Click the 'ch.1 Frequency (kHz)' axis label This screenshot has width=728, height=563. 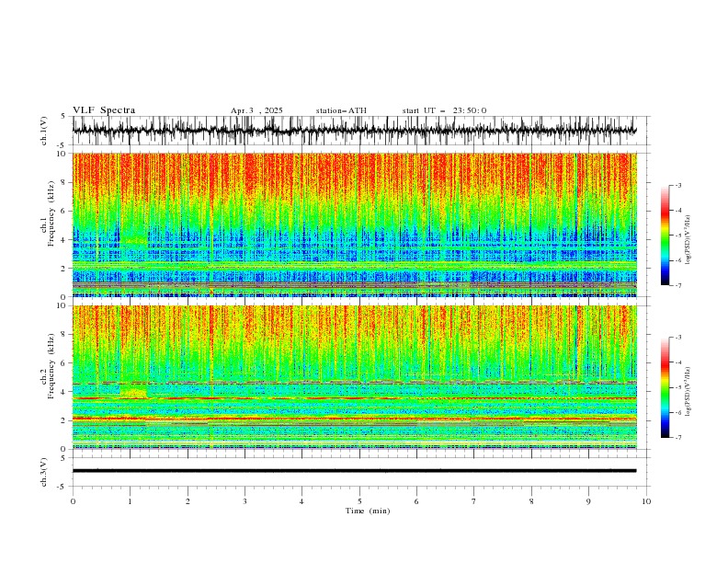tap(48, 213)
